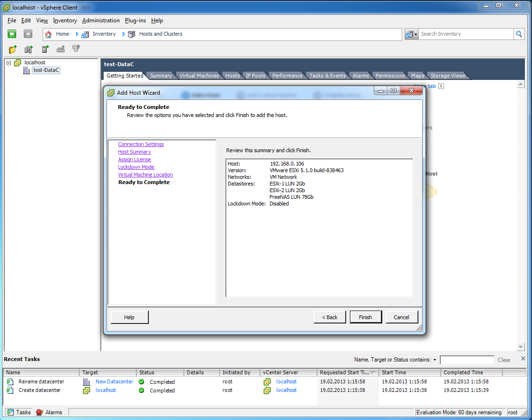Switch to the Performance tab
The image size is (532, 420).
(x=287, y=76)
